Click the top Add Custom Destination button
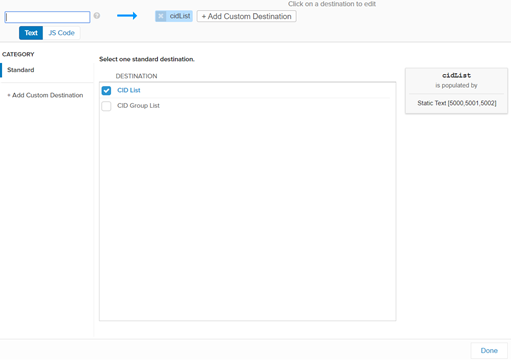This screenshot has width=511, height=360. click(246, 16)
